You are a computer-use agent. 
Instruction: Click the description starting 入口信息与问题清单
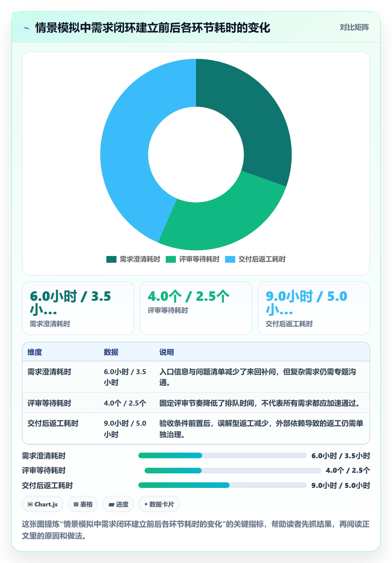click(258, 377)
